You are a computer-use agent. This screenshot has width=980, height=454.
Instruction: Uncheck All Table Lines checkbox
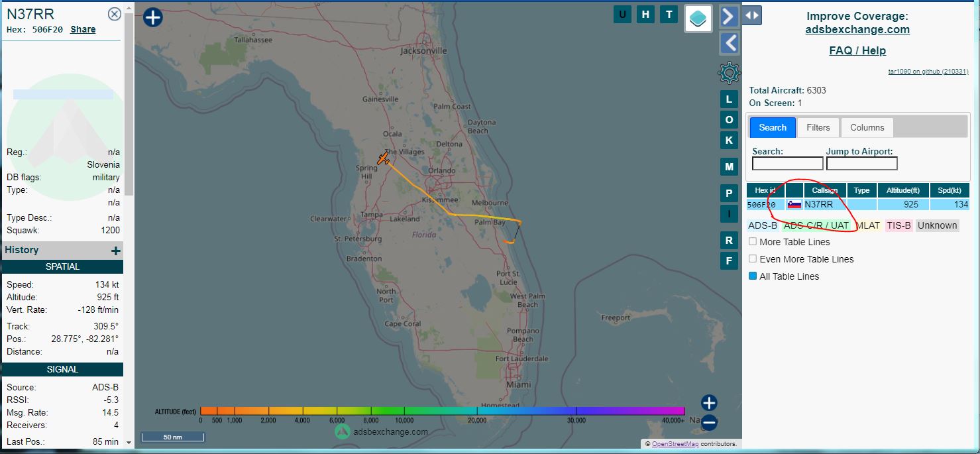pos(753,276)
